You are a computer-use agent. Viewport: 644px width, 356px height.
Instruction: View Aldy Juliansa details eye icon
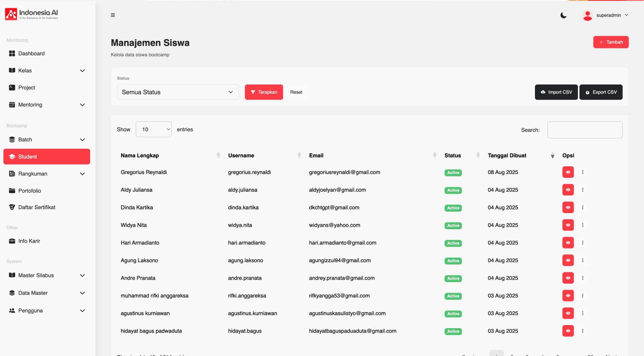coord(568,190)
